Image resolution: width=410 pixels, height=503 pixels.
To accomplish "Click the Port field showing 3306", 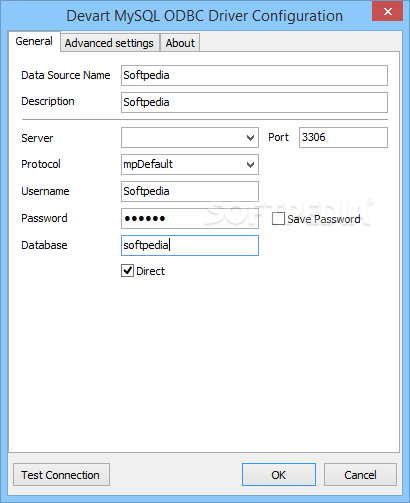I will point(343,137).
